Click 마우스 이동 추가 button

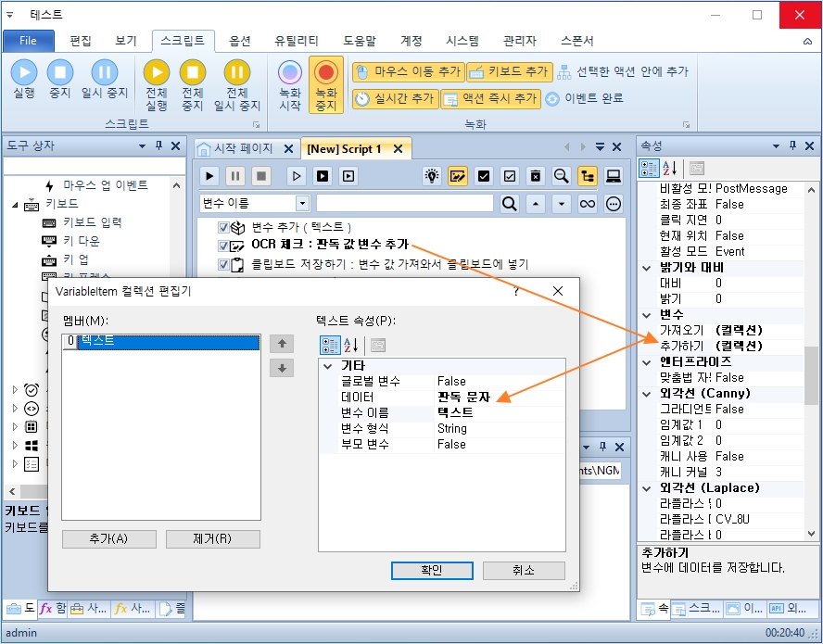409,72
